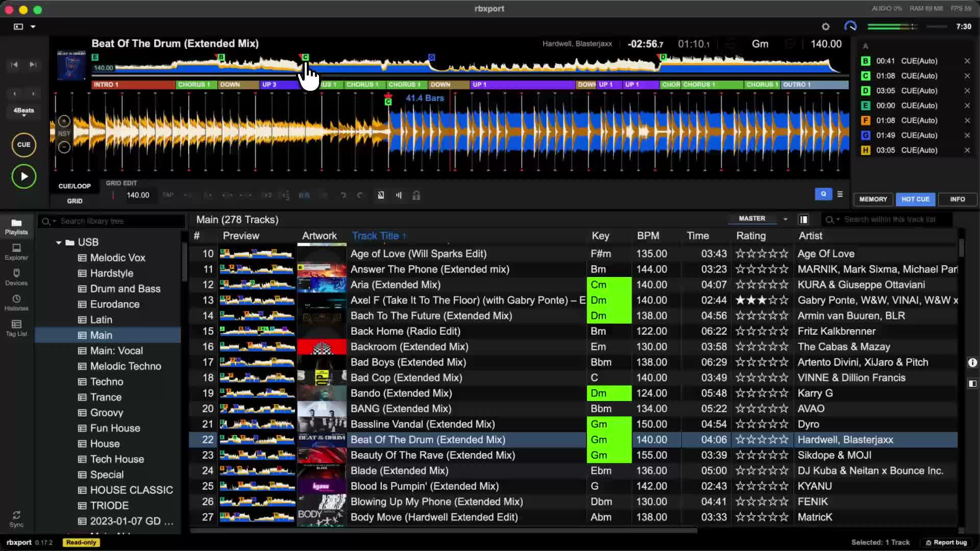980x551 pixels.
Task: Open the Histories sidebar panel
Action: pos(16,303)
